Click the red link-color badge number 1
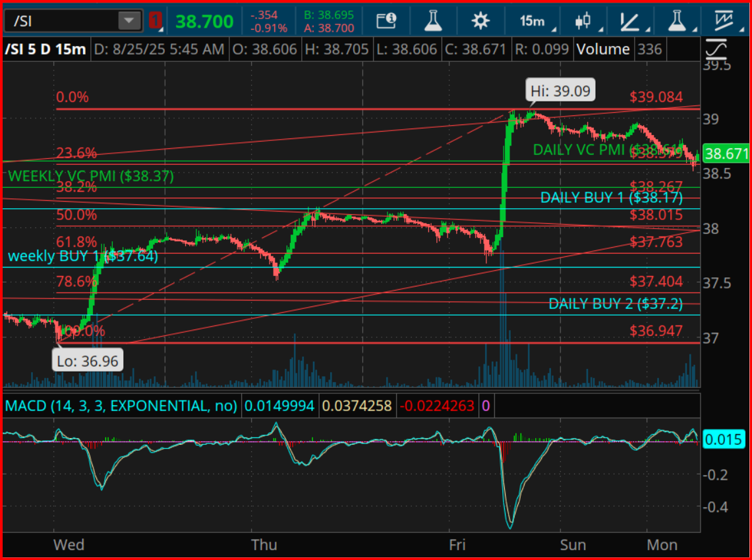752x560 pixels. [x=155, y=20]
